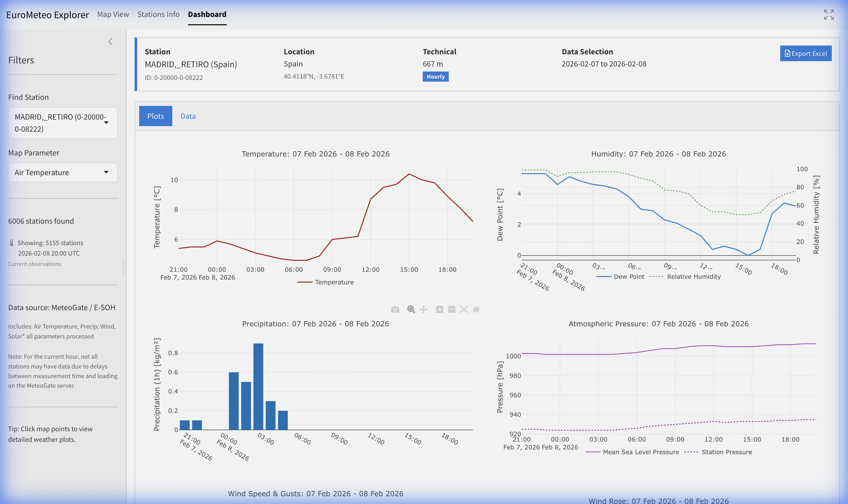The image size is (848, 504).
Task: Collapse the Filters sidebar with the chevron
Action: click(x=111, y=41)
